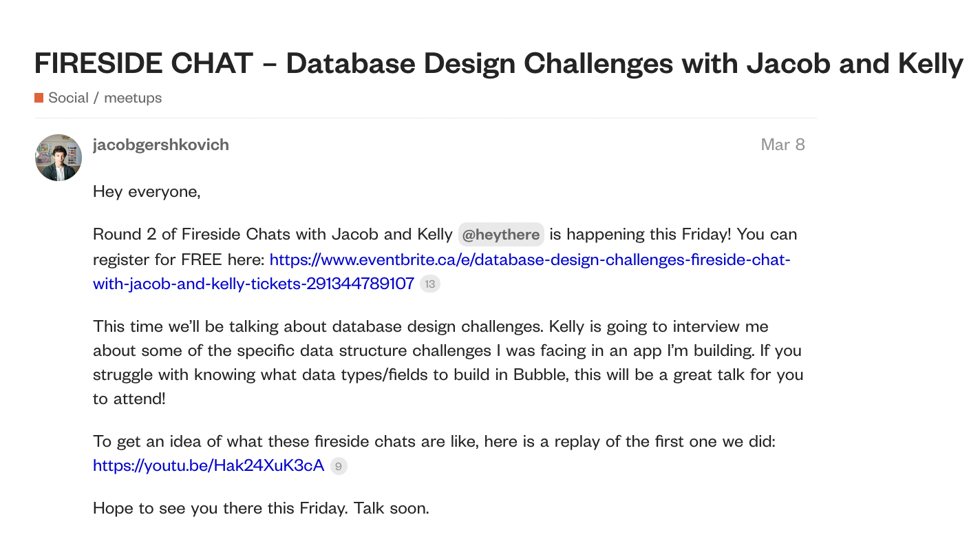Image resolution: width=980 pixels, height=559 pixels.
Task: Click the 9 click-count badge
Action: click(x=339, y=466)
